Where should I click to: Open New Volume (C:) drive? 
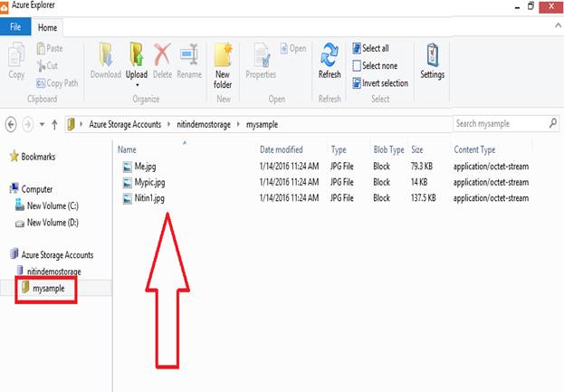(x=47, y=206)
